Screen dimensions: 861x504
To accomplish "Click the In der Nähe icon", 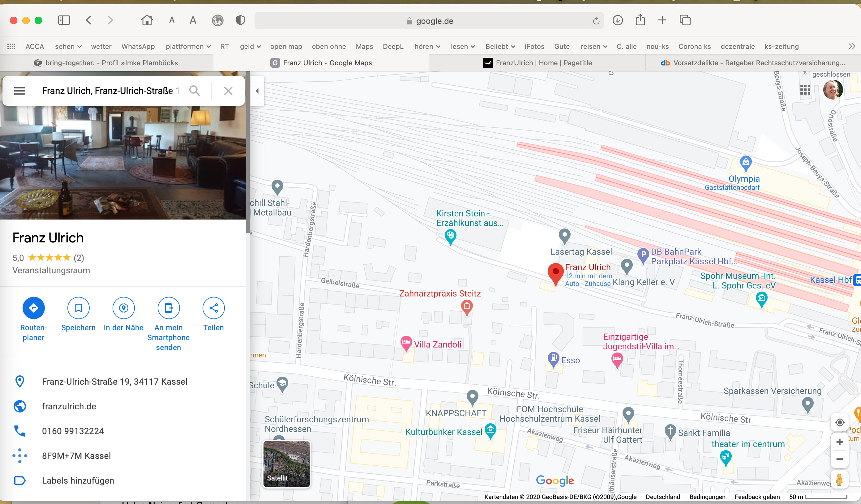I will pyautogui.click(x=124, y=308).
